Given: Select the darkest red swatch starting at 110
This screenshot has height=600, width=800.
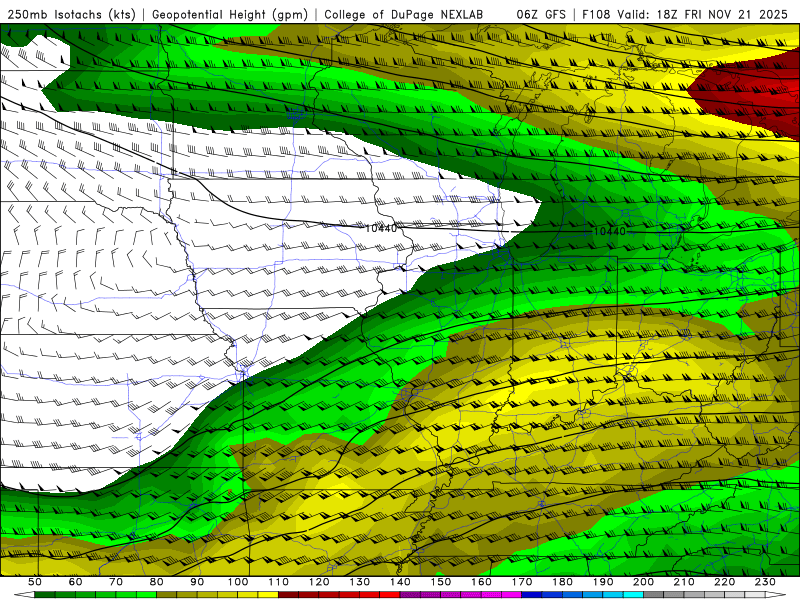Looking at the screenshot, I should click(288, 594).
